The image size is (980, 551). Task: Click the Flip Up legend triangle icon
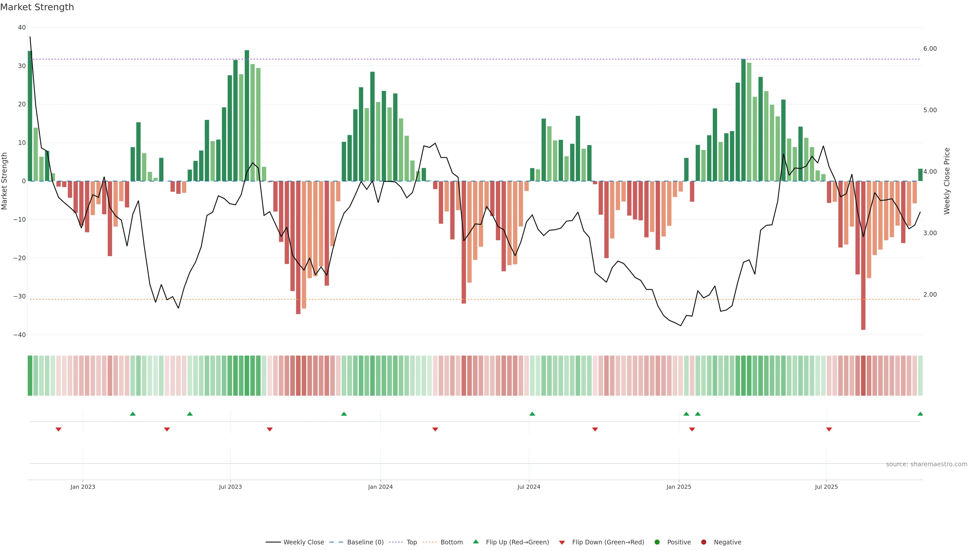(x=475, y=542)
